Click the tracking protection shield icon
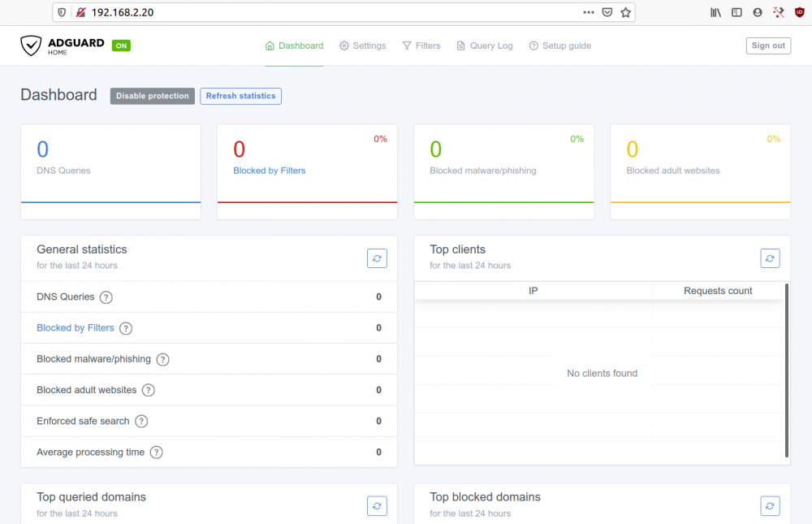 (62, 12)
